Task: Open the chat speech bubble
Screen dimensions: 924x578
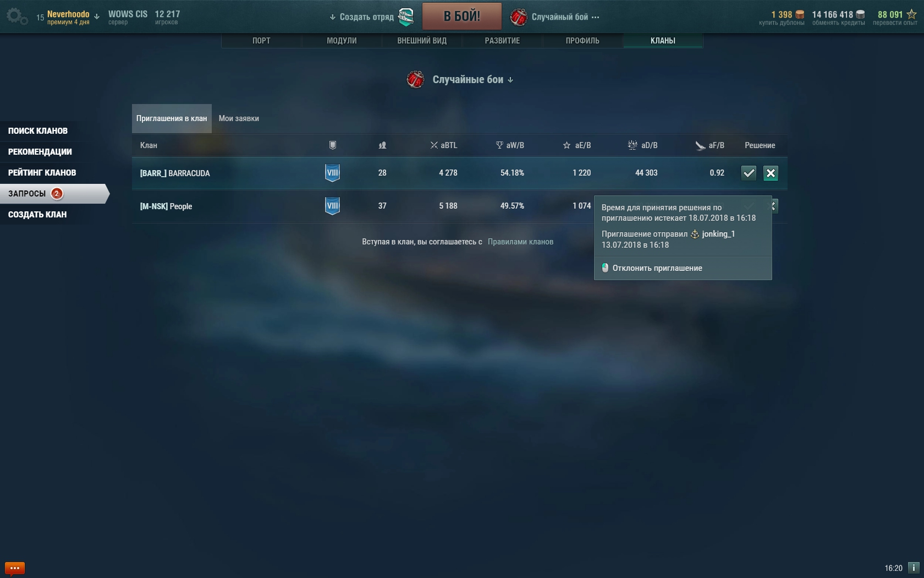Action: (x=15, y=568)
